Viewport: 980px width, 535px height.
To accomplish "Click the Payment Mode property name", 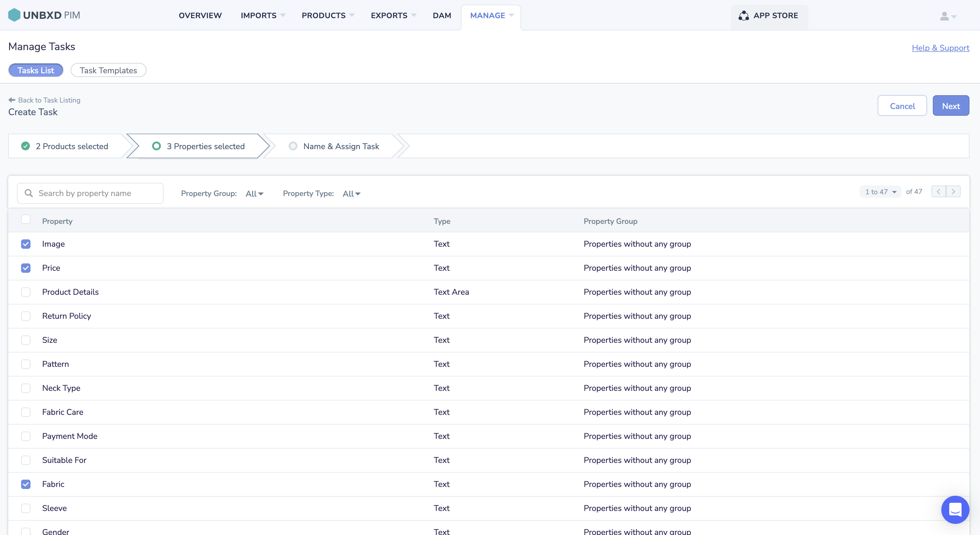I will click(70, 436).
